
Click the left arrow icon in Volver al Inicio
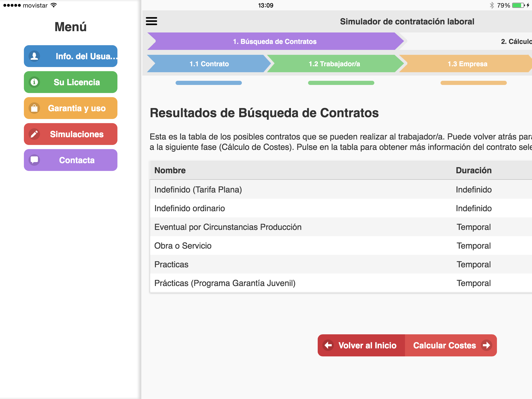[x=328, y=345]
